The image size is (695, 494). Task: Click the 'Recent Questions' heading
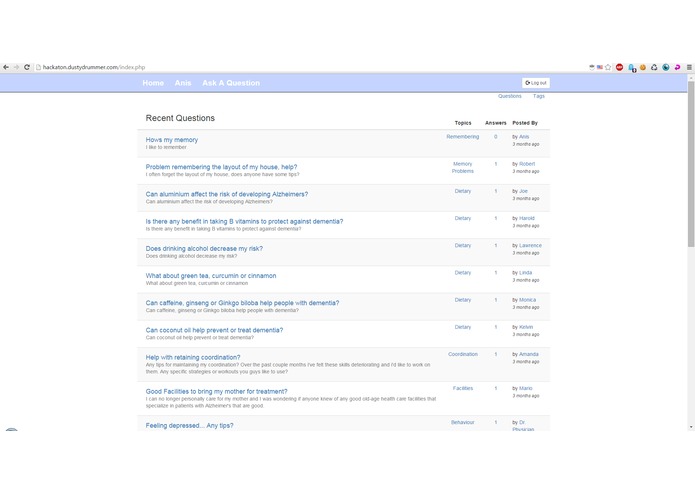pyautogui.click(x=180, y=118)
